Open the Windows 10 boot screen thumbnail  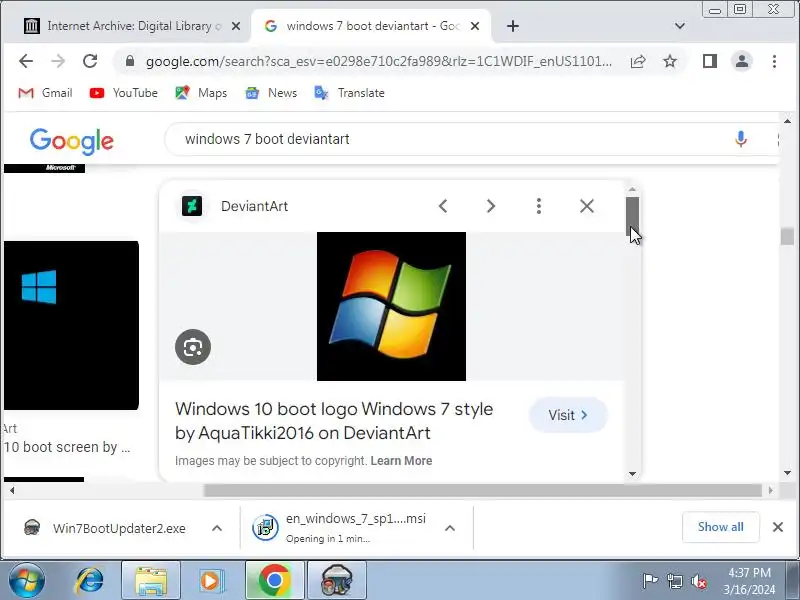(x=71, y=326)
